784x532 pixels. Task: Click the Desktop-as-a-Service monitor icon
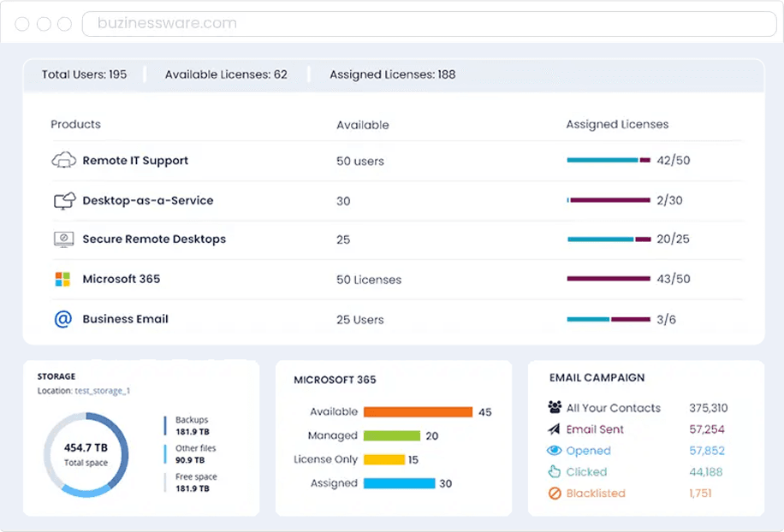click(x=64, y=201)
